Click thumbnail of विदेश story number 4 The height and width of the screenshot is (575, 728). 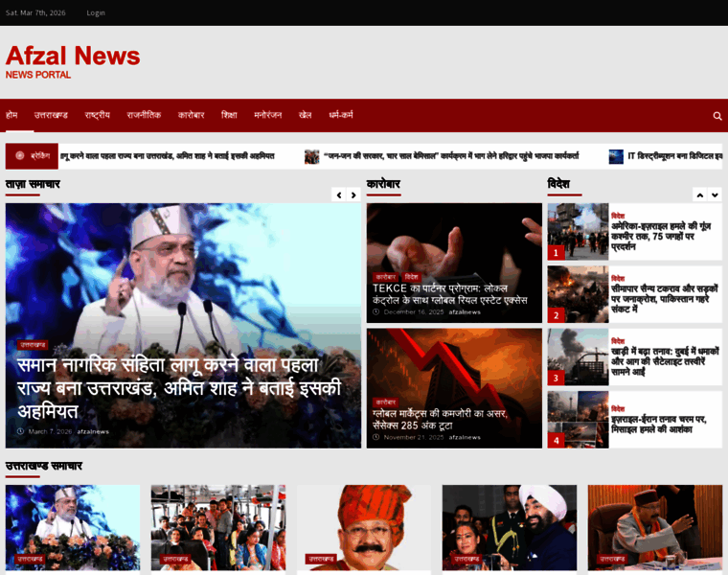click(578, 420)
